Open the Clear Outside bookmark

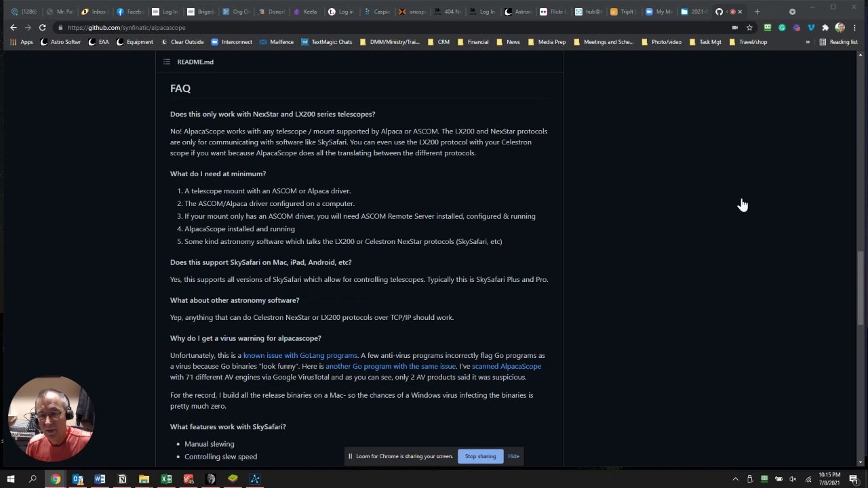(x=181, y=42)
